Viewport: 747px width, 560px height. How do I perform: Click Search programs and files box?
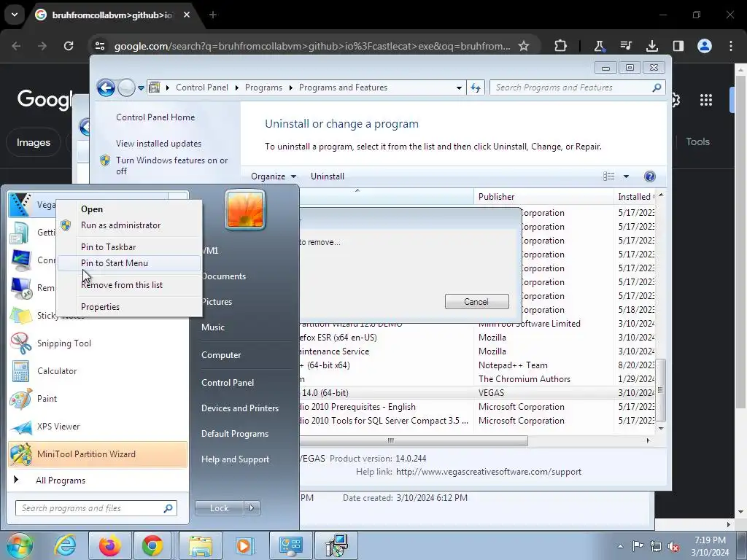point(96,508)
